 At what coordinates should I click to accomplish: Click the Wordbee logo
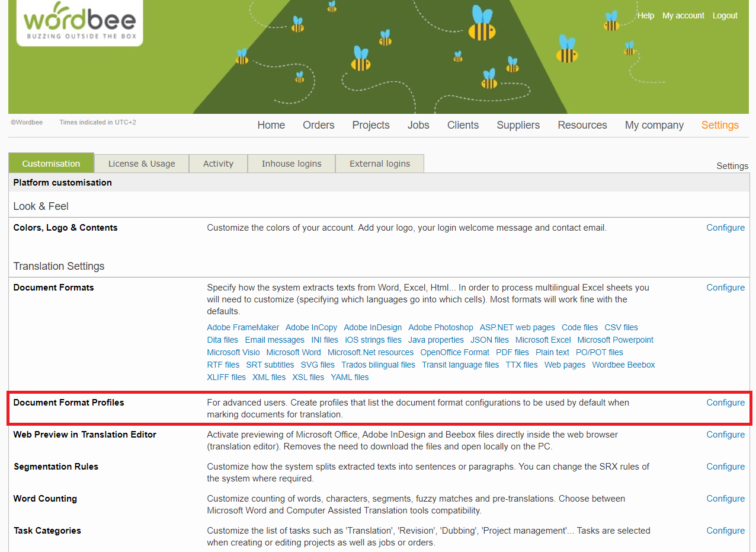(79, 23)
